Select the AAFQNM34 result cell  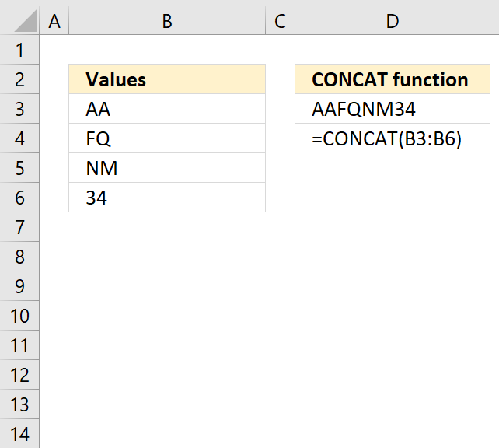click(x=393, y=109)
